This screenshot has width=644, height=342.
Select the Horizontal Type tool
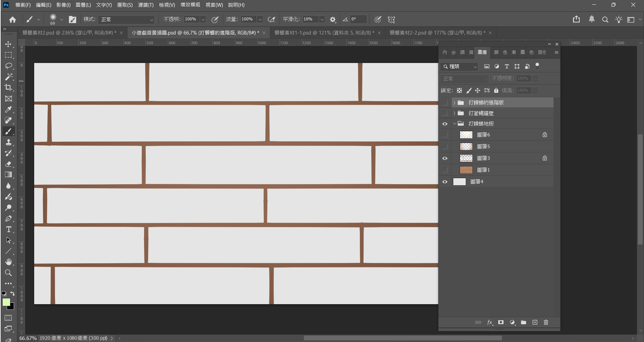[x=8, y=229]
